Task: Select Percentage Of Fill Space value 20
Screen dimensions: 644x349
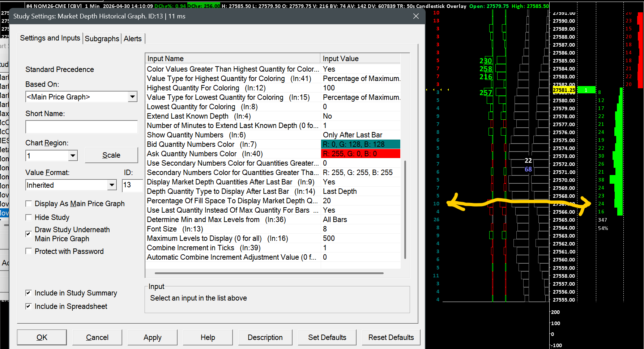Action: (361, 201)
